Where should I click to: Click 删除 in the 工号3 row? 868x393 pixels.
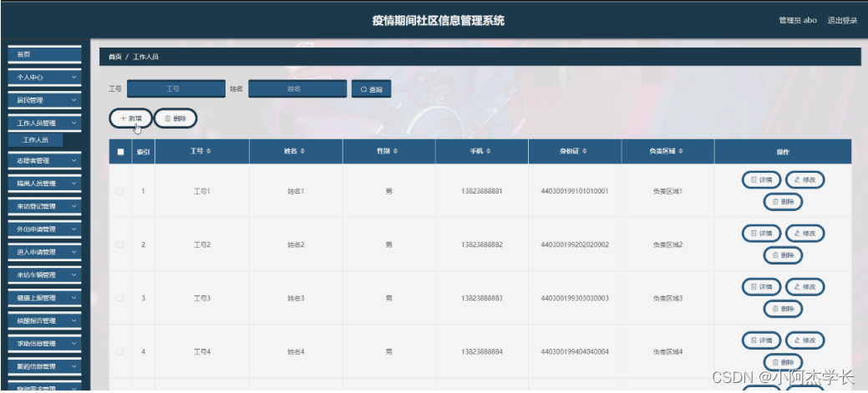pos(783,309)
